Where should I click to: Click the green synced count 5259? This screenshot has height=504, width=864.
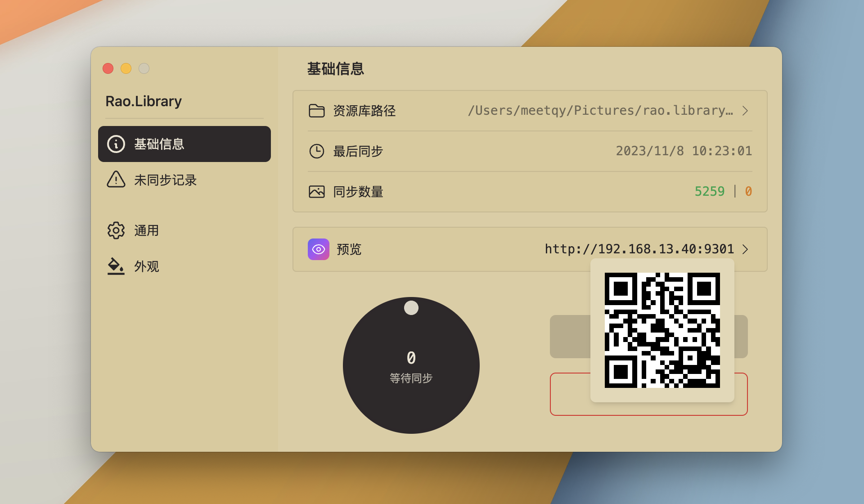[x=710, y=191]
